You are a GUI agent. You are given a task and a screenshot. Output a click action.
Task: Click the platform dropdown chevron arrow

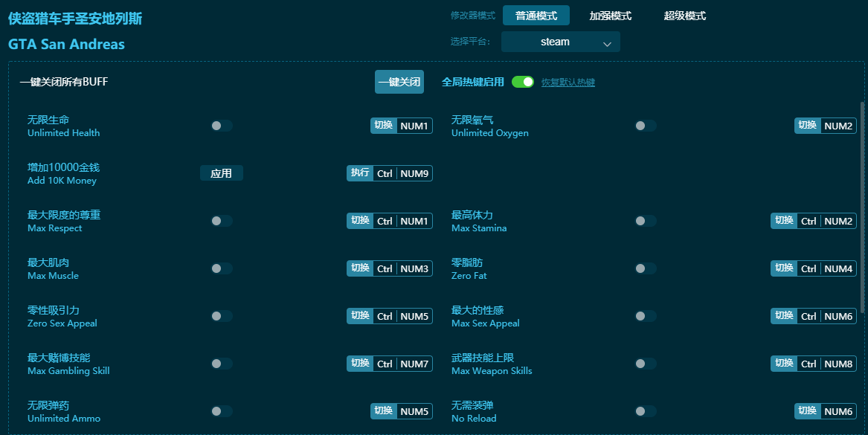click(x=607, y=44)
